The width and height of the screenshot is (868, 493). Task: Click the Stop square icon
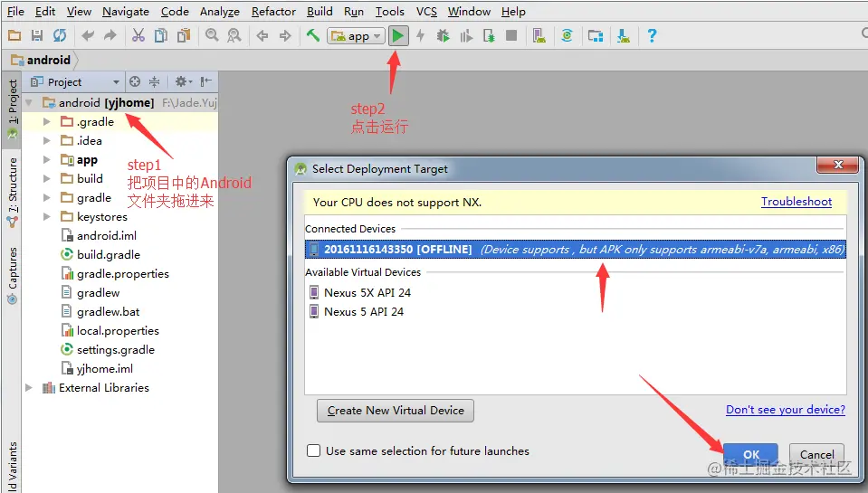pos(511,36)
